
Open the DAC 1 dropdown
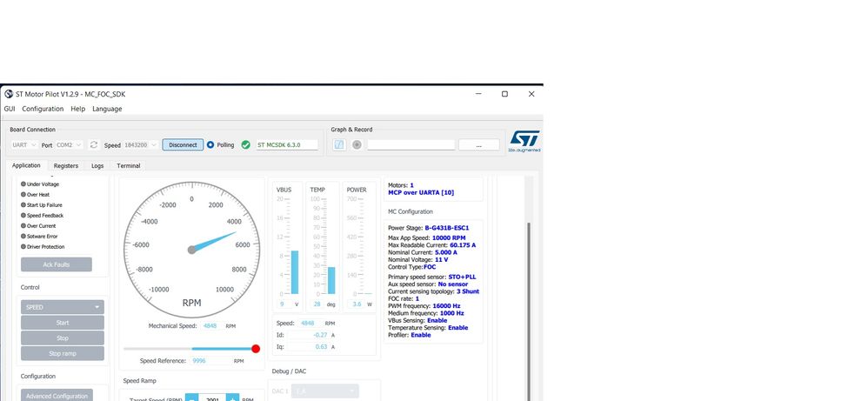(x=325, y=391)
